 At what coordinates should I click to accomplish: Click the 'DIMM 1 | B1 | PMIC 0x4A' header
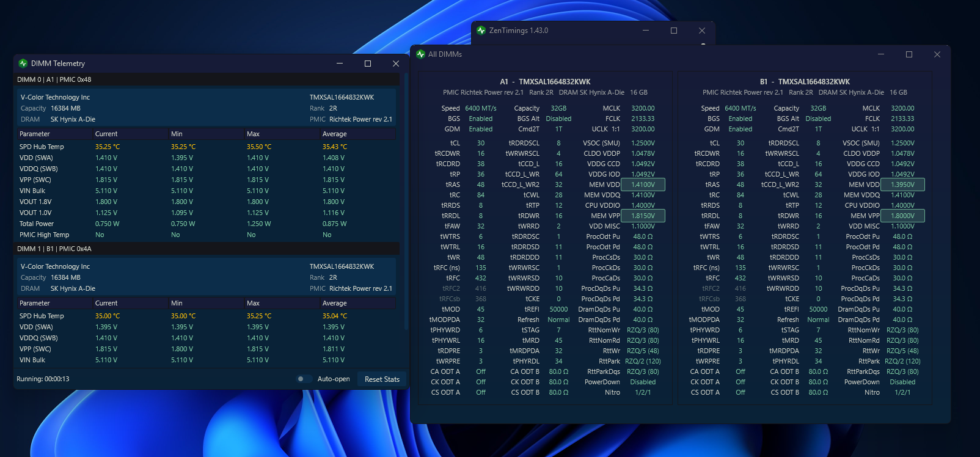[207, 249]
